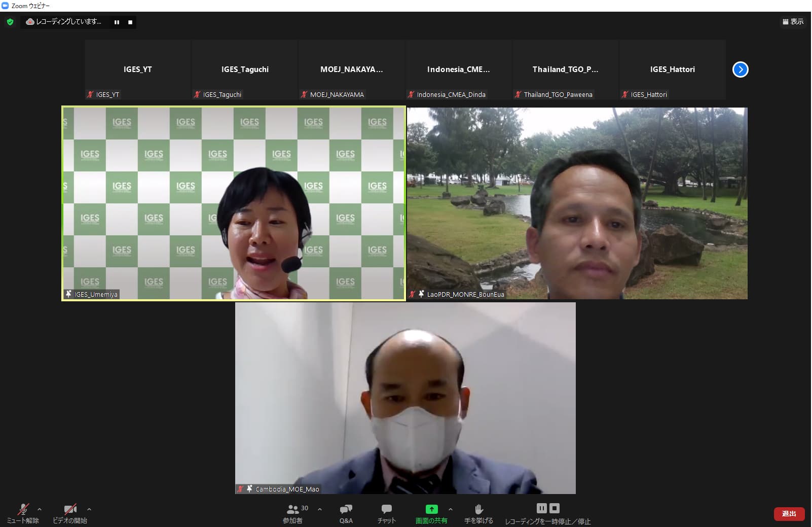This screenshot has height=527, width=812.
Task: Click the green Share Screen icon
Action: click(431, 509)
